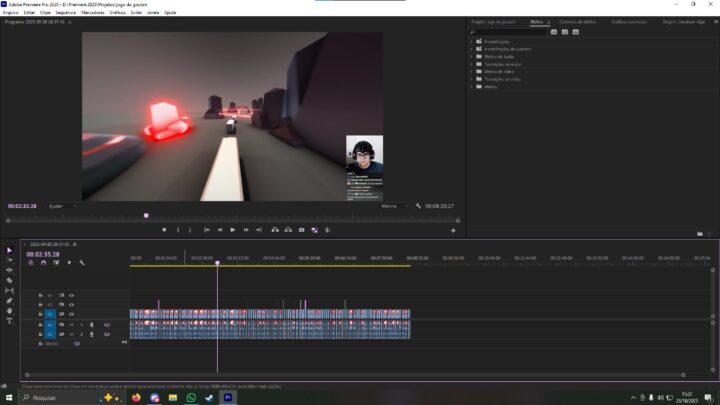Mute the first audio track

[71, 324]
